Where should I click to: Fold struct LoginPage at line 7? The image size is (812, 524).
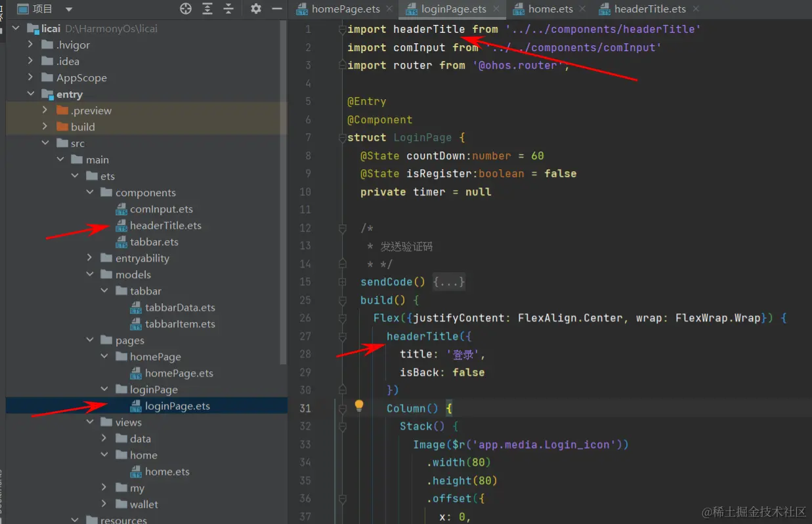[342, 138]
